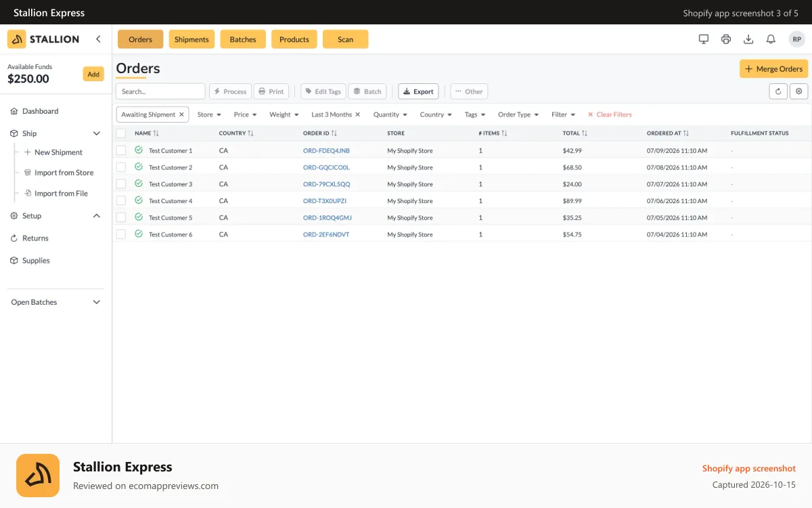Click the Merge Orders button
Screen dimensions: 812x508
(x=773, y=69)
